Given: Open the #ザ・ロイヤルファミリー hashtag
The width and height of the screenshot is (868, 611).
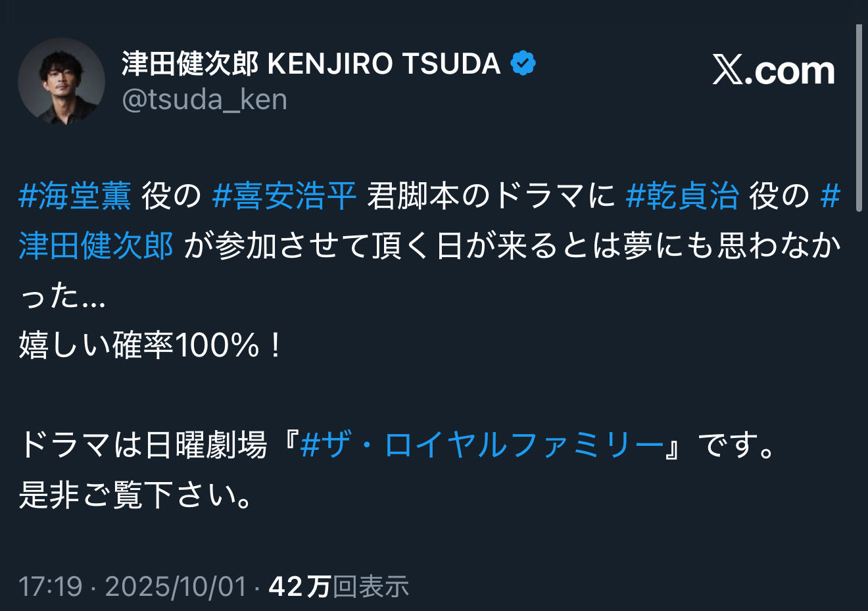Looking at the screenshot, I should (481, 445).
